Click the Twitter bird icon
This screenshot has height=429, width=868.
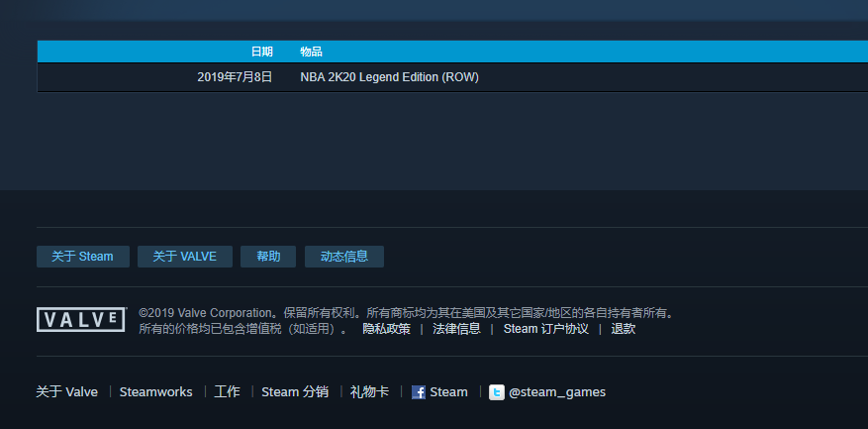[x=497, y=392]
